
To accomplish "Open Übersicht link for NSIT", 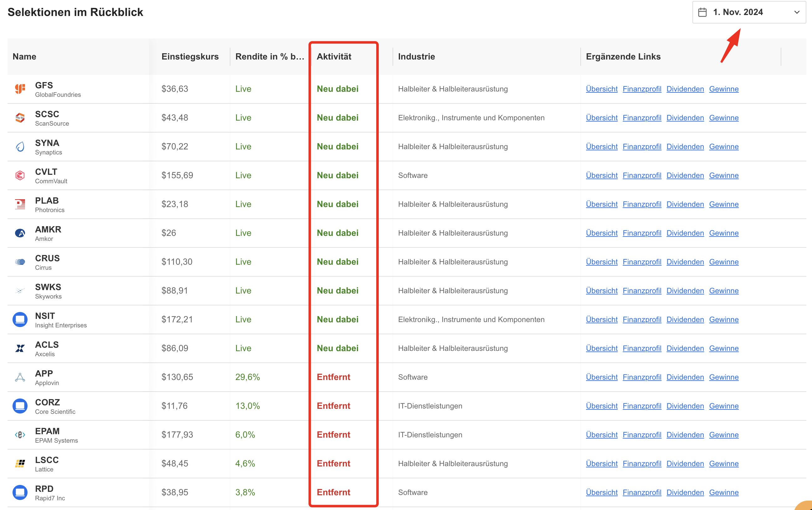I will (x=601, y=320).
